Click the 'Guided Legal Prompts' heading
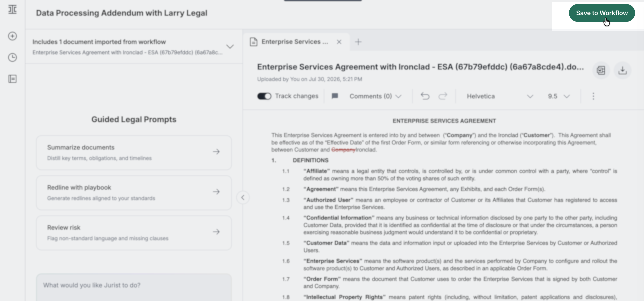Image resolution: width=644 pixels, height=301 pixels. point(134,120)
